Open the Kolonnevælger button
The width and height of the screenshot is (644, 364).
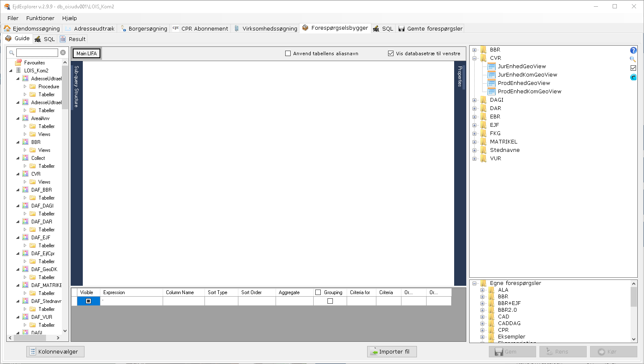tap(55, 352)
